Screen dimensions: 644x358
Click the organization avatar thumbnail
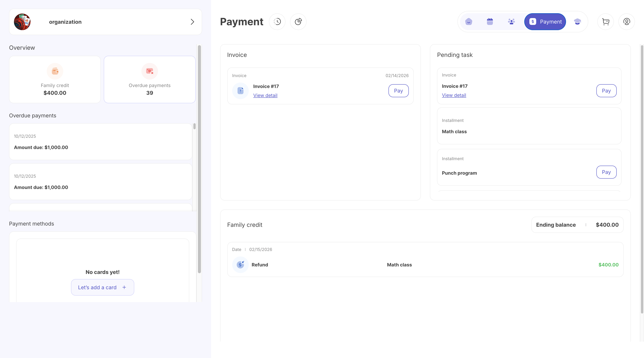click(22, 22)
